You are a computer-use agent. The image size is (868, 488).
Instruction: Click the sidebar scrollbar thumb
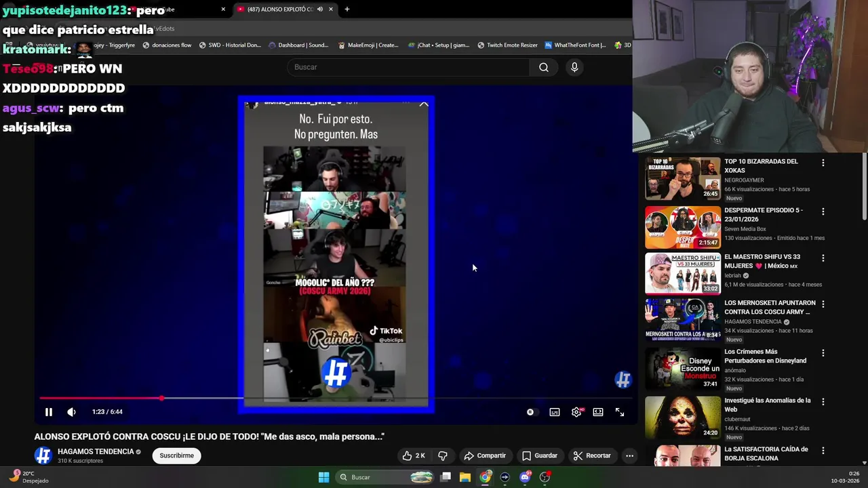[865, 187]
